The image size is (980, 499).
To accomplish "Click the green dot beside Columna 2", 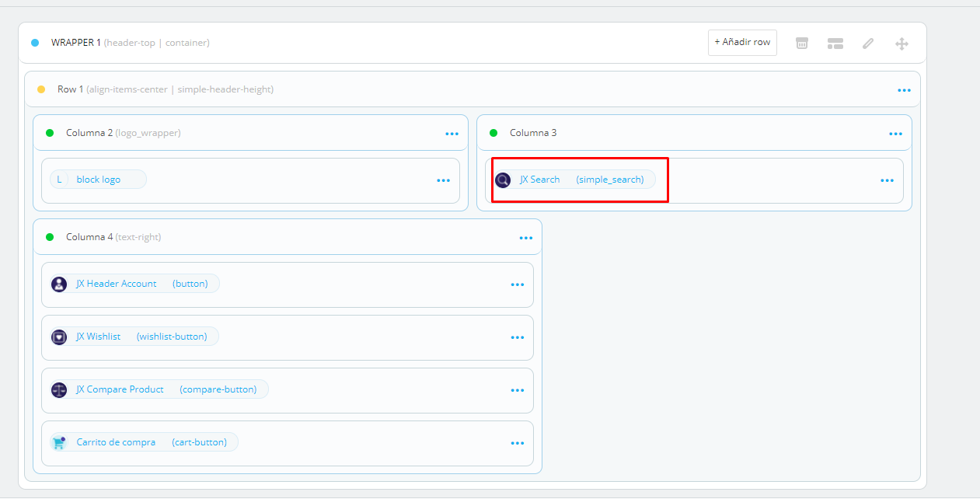I will point(50,133).
